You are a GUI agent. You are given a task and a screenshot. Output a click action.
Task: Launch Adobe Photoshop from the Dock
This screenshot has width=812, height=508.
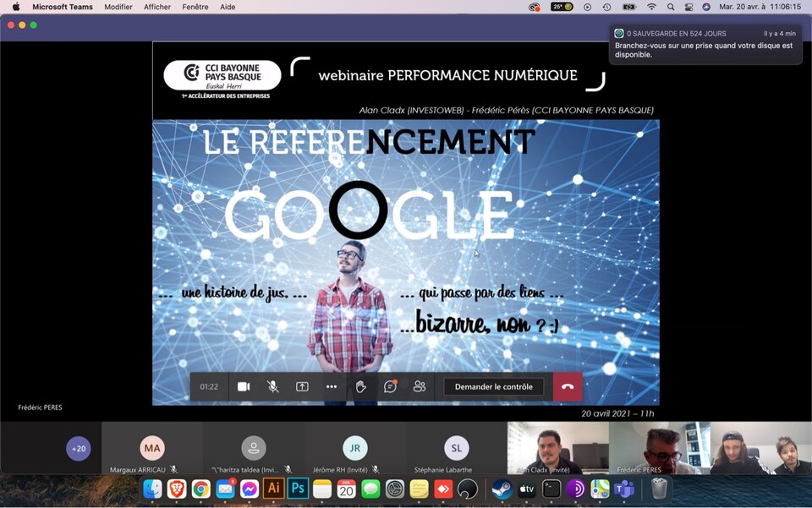(x=298, y=489)
